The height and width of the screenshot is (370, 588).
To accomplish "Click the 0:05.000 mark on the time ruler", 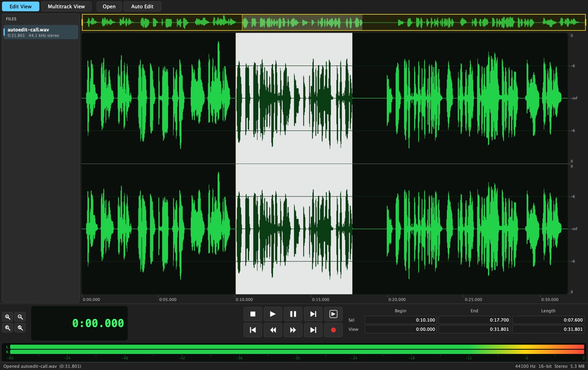I will point(168,299).
